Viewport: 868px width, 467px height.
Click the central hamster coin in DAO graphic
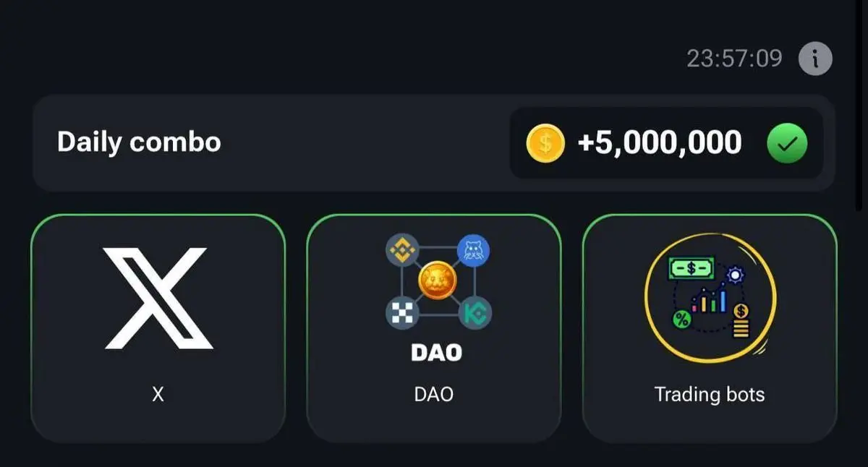coord(437,281)
